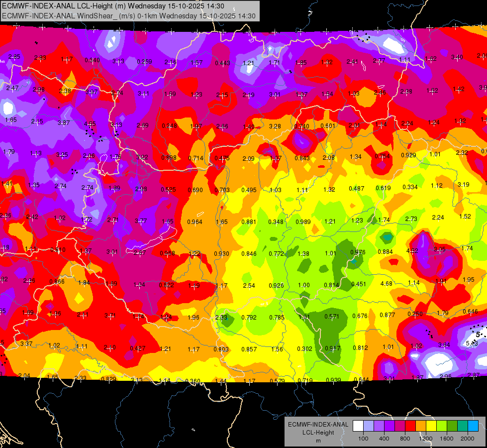Select the LCL-Height title line at top
Viewport: 487px width, 448px height.
[113, 6]
